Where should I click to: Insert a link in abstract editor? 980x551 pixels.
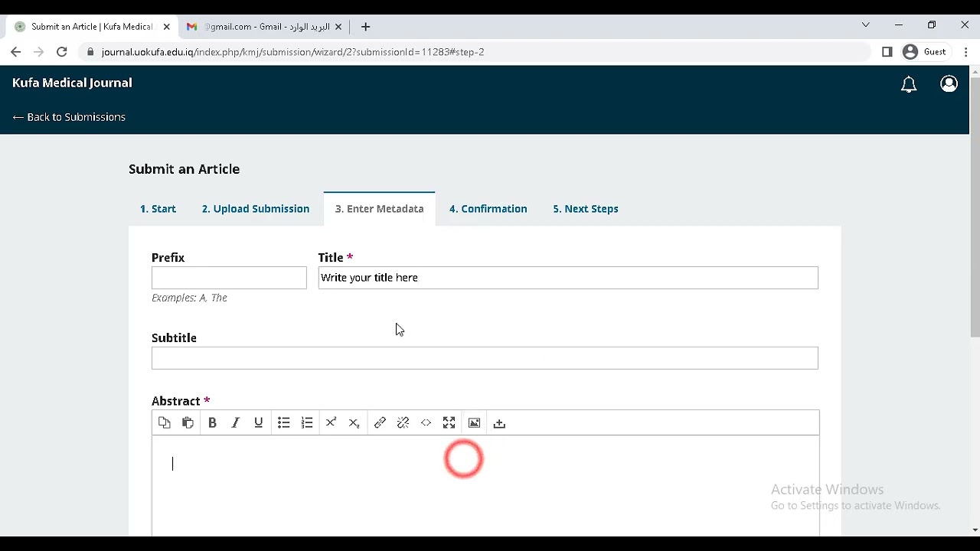coord(380,423)
